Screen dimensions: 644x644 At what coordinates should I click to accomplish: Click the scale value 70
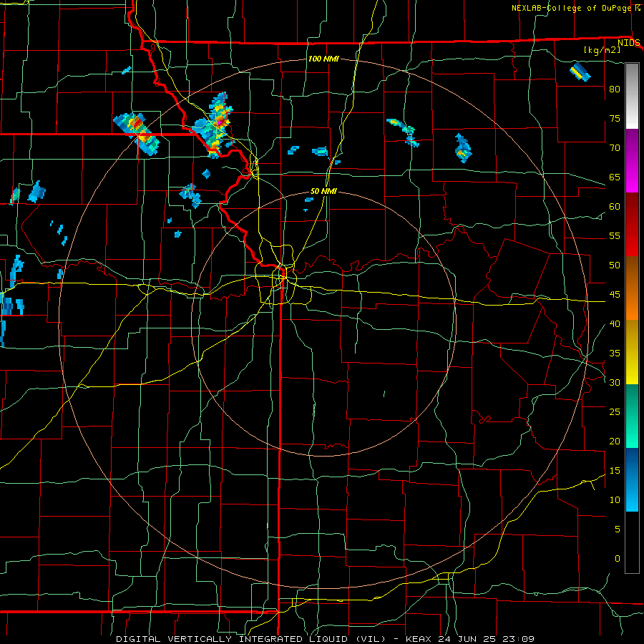pyautogui.click(x=615, y=148)
